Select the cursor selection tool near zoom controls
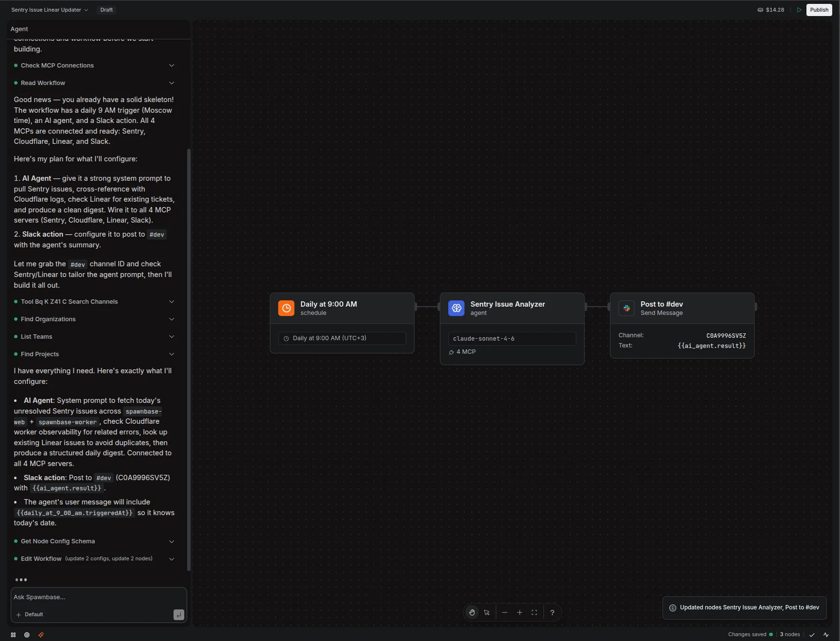 click(x=487, y=612)
